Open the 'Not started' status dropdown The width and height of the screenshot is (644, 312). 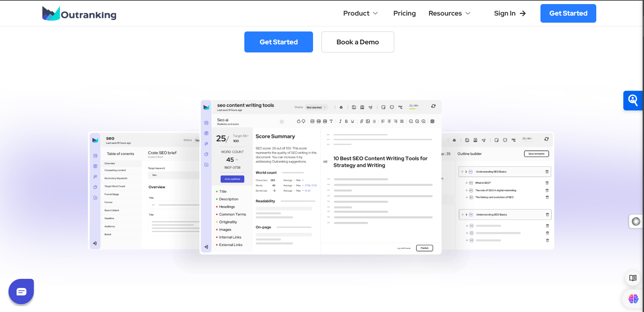coord(316,107)
